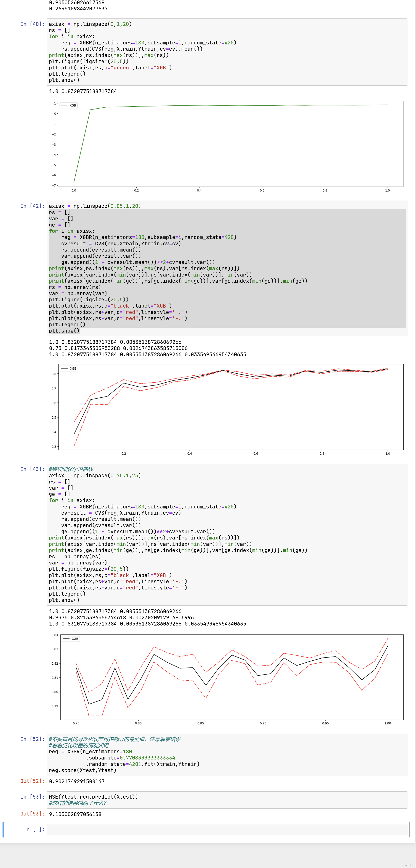Click the In [53]: prompt label

[x=32, y=797]
